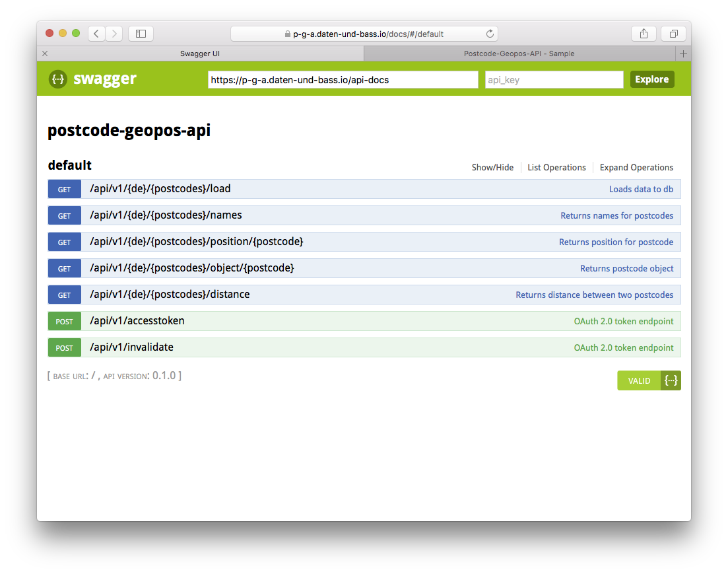Viewport: 728px width, 574px height.
Task: Show all tabs overview icon
Action: (674, 34)
